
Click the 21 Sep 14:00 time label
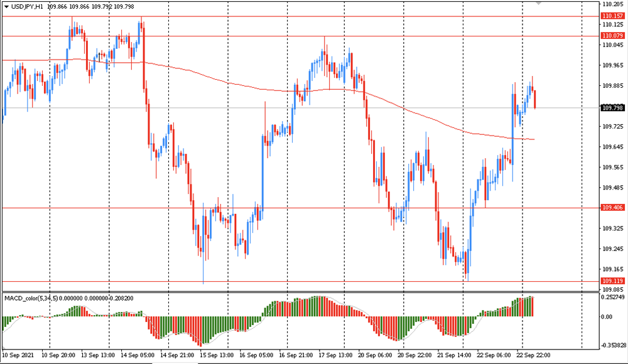coord(454,355)
